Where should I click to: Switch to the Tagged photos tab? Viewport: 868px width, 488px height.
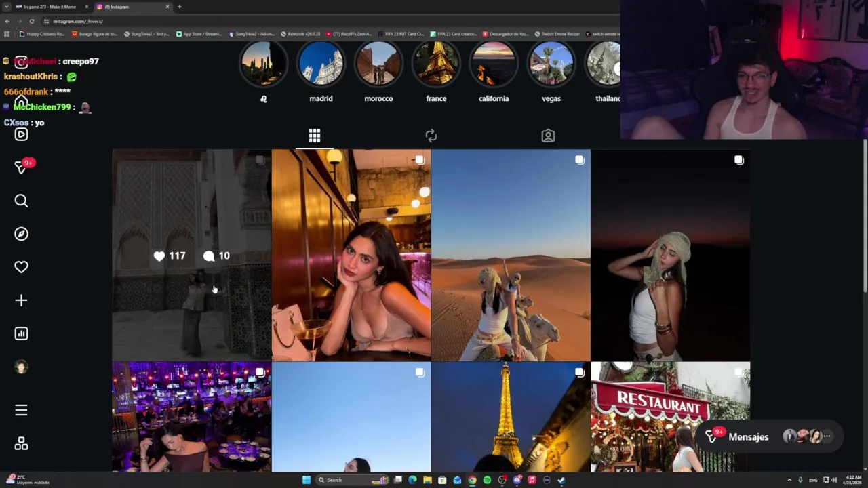pos(548,136)
